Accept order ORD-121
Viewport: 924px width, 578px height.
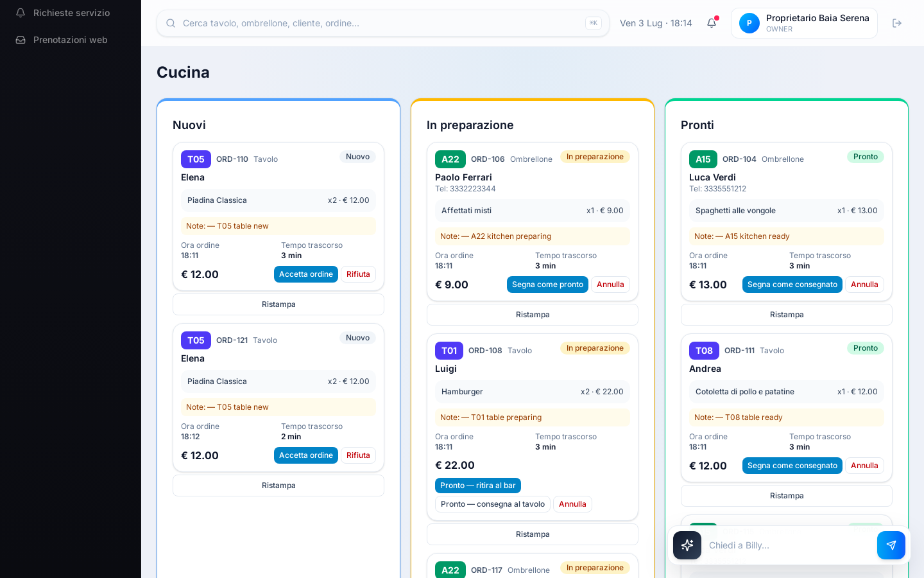point(306,455)
